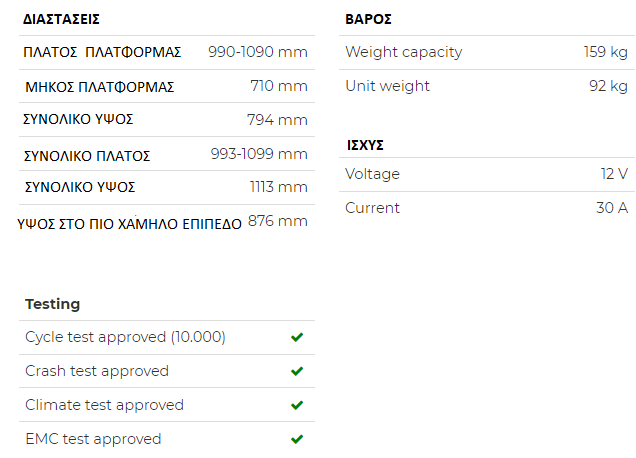636x458 pixels.
Task: Select the Crash test approved text
Action: point(97,371)
